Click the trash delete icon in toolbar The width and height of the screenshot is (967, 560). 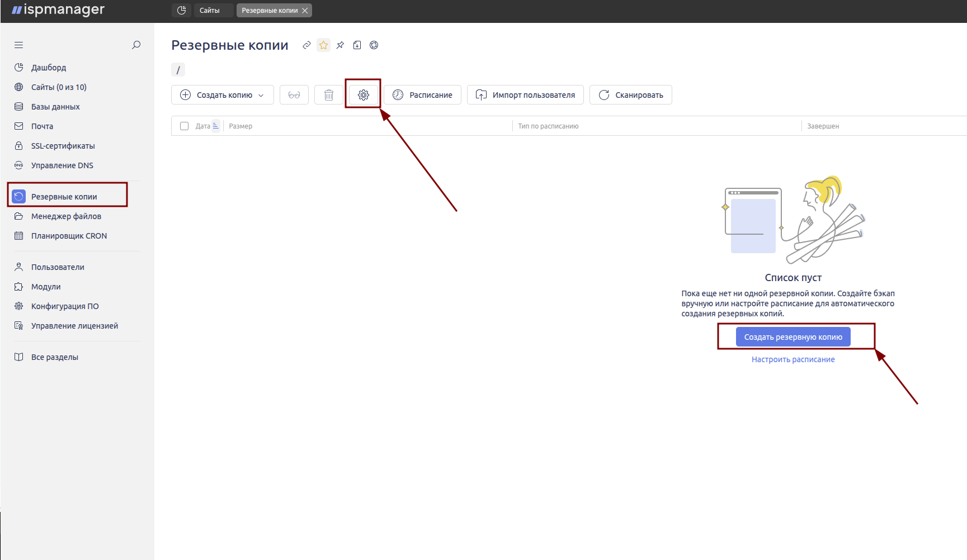pyautogui.click(x=329, y=95)
